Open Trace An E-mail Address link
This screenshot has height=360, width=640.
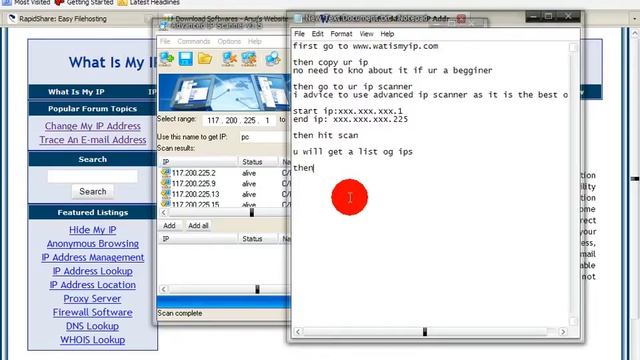point(93,140)
